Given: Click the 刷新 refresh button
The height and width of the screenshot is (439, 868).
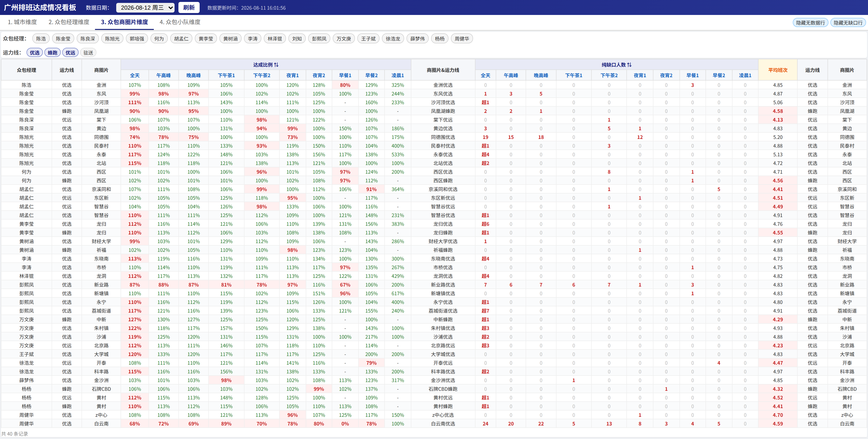Looking at the screenshot, I should pos(189,7).
